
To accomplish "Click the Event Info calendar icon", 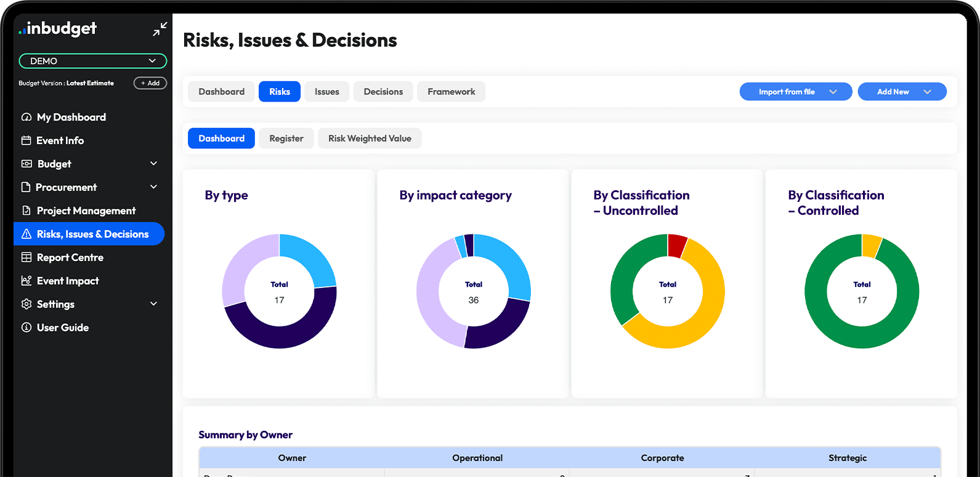I will [26, 140].
